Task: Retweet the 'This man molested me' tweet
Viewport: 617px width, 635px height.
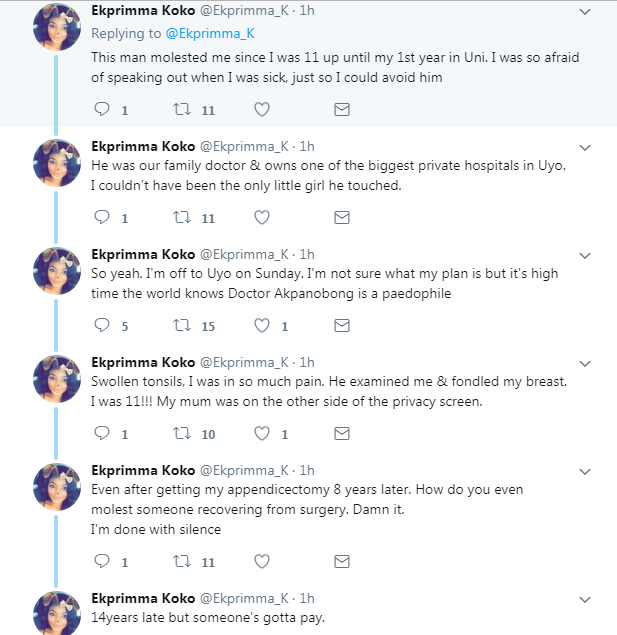Action: [x=181, y=108]
